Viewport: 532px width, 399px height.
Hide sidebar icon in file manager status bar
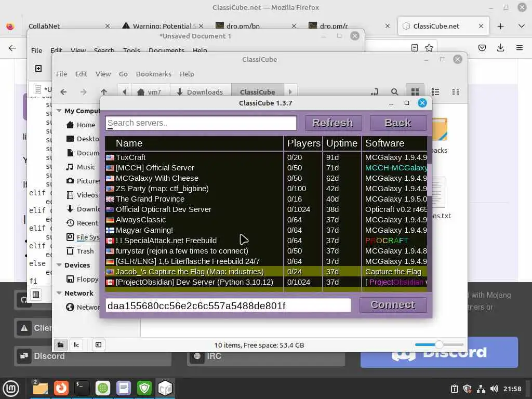(x=98, y=345)
